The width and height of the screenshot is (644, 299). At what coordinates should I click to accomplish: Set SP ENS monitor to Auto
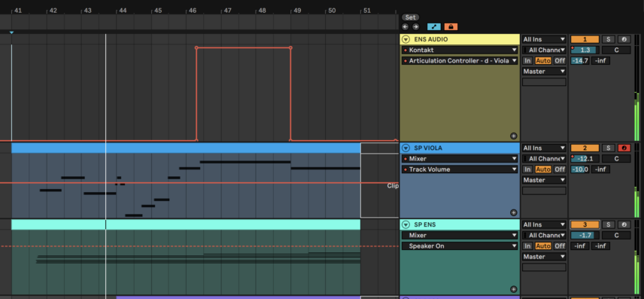pyautogui.click(x=543, y=246)
